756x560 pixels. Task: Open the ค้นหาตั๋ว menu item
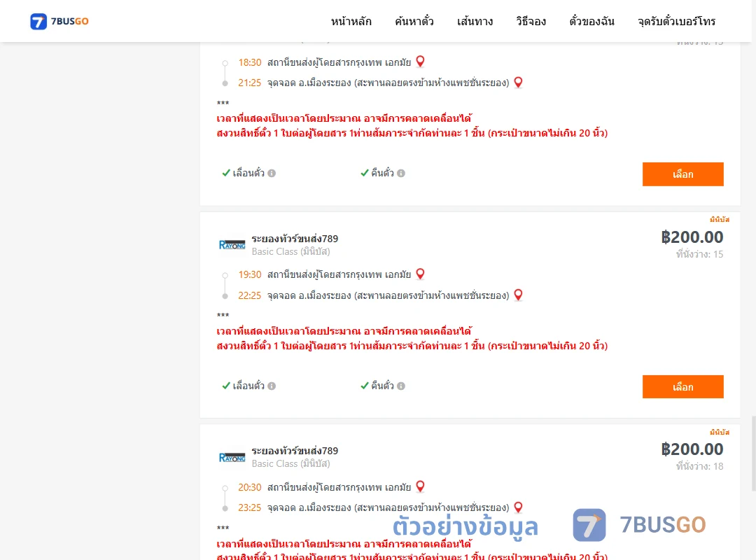click(414, 21)
